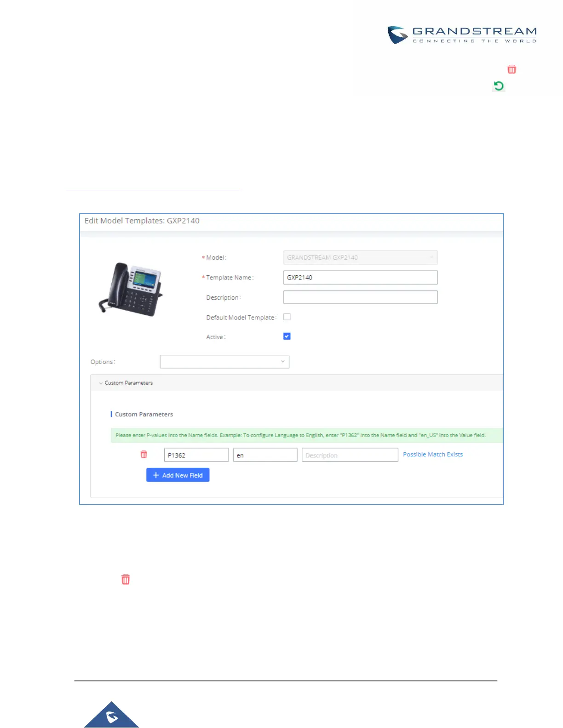Screen dimensions: 563x728
Task: Click the 'Default Model Template:' label
Action: (x=241, y=318)
